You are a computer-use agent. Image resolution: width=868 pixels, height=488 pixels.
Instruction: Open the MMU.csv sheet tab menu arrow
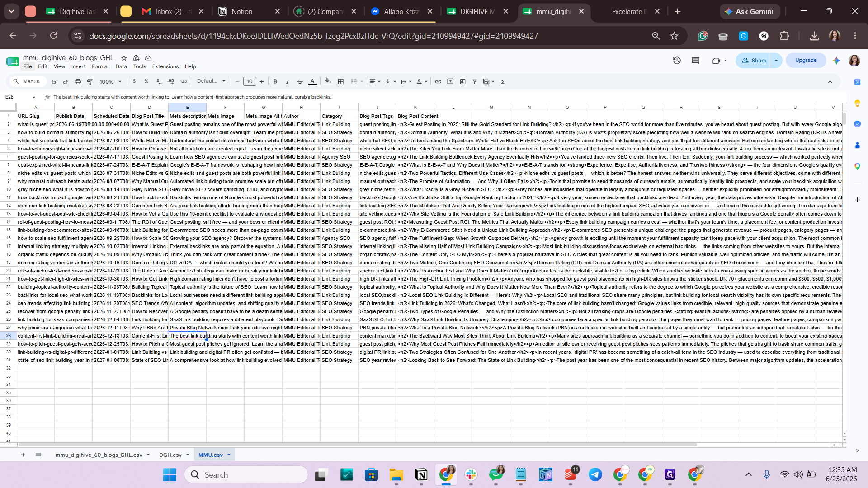[x=229, y=455]
